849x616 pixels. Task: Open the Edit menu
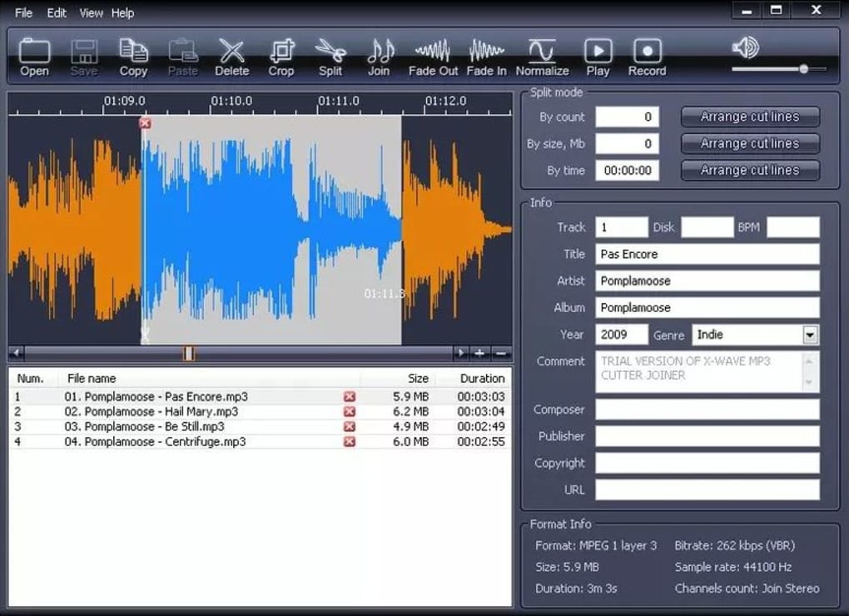coord(56,12)
